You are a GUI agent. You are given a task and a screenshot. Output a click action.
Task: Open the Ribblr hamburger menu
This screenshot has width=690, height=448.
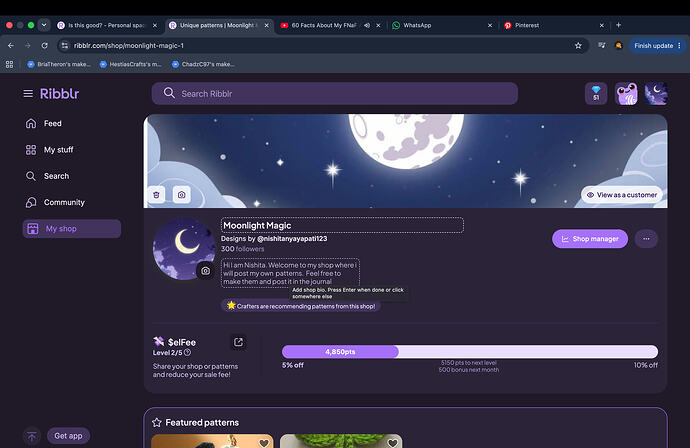pyautogui.click(x=28, y=93)
